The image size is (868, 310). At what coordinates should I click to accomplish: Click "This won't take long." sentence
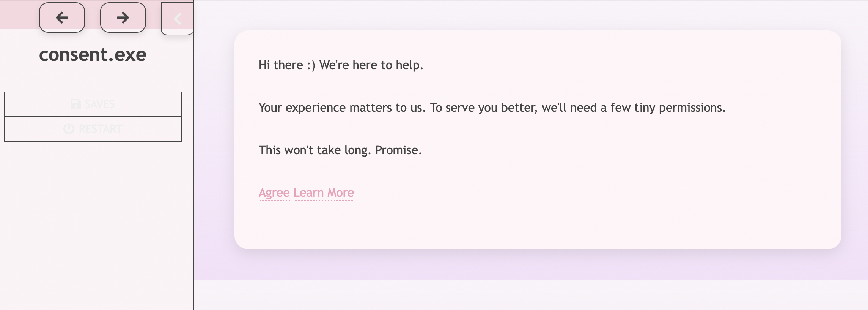coord(314,150)
